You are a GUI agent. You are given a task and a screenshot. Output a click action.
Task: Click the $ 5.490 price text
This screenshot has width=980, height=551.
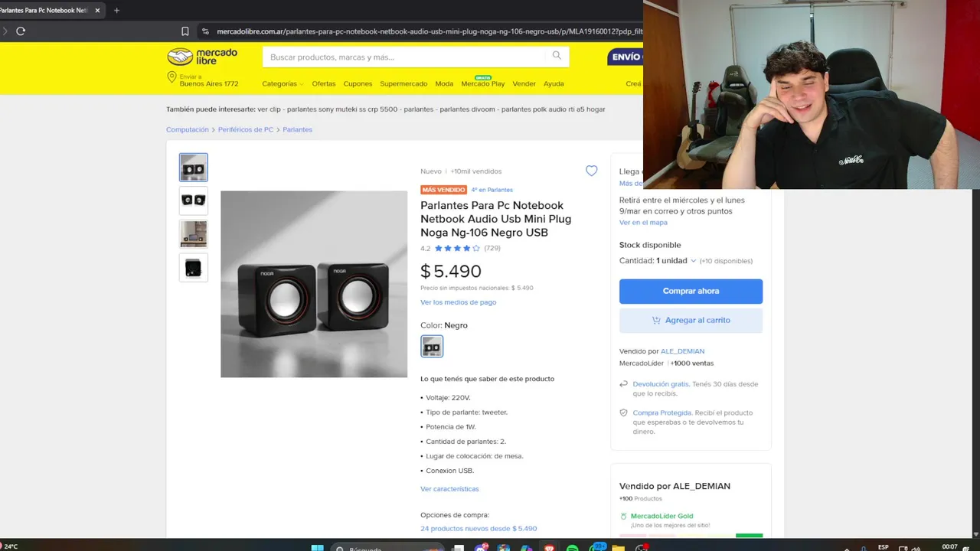[x=451, y=272]
